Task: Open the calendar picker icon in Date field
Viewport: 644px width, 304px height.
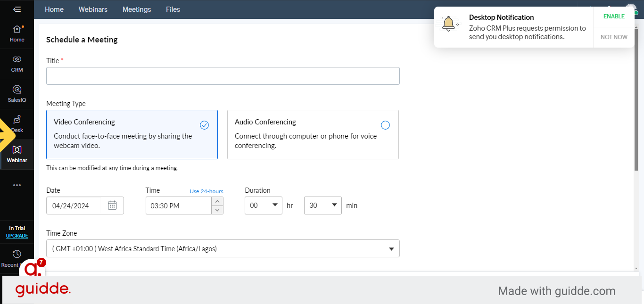Action: (x=112, y=205)
